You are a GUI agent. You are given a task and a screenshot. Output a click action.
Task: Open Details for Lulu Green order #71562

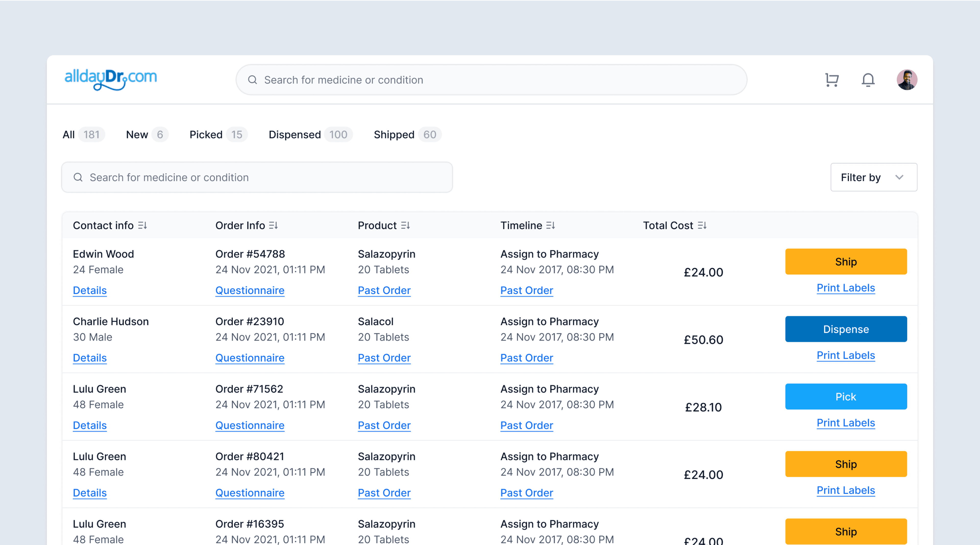pyautogui.click(x=90, y=425)
